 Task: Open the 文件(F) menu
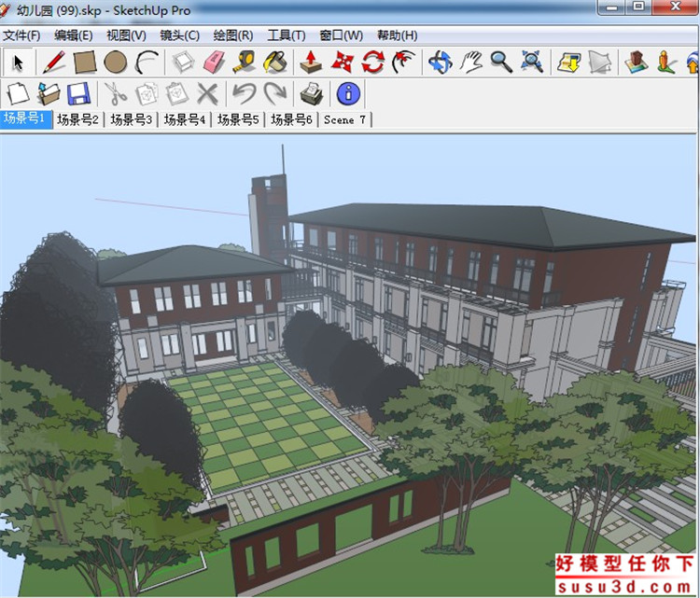(x=21, y=35)
